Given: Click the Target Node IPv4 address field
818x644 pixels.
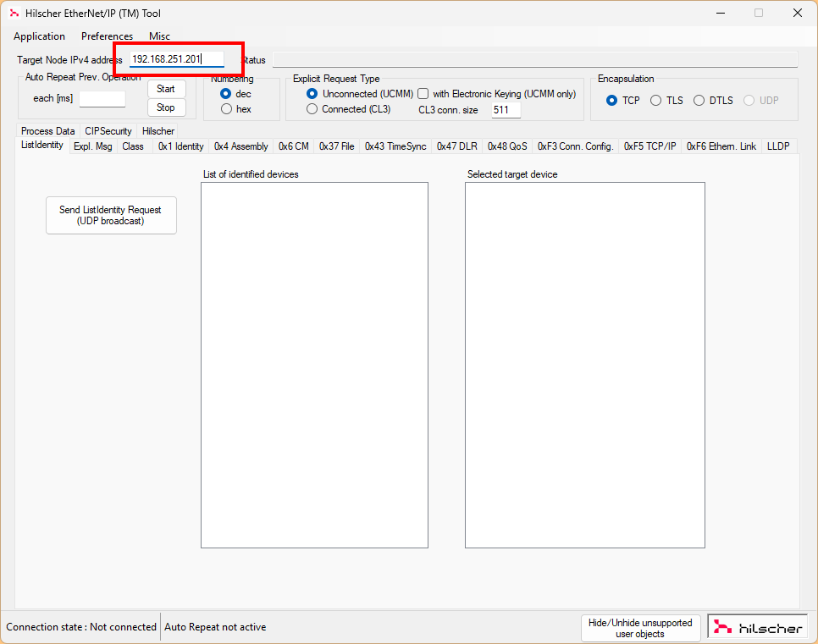Looking at the screenshot, I should pyautogui.click(x=177, y=59).
